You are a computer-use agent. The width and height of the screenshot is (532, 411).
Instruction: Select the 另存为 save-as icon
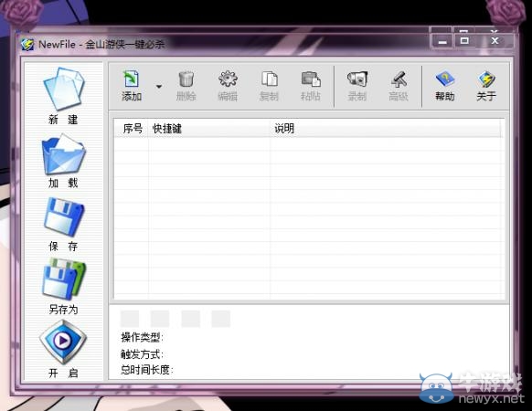point(64,279)
